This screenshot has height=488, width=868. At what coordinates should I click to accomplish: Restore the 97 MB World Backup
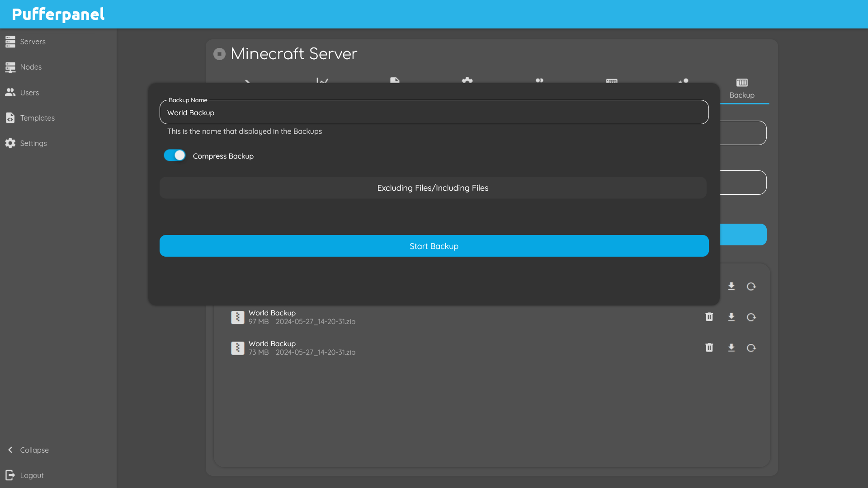(751, 317)
